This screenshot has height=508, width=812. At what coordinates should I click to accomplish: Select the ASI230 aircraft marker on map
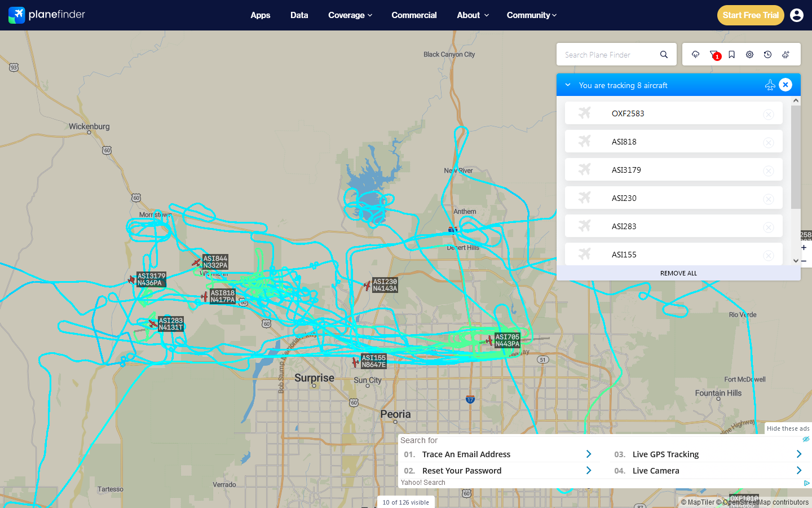[367, 286]
